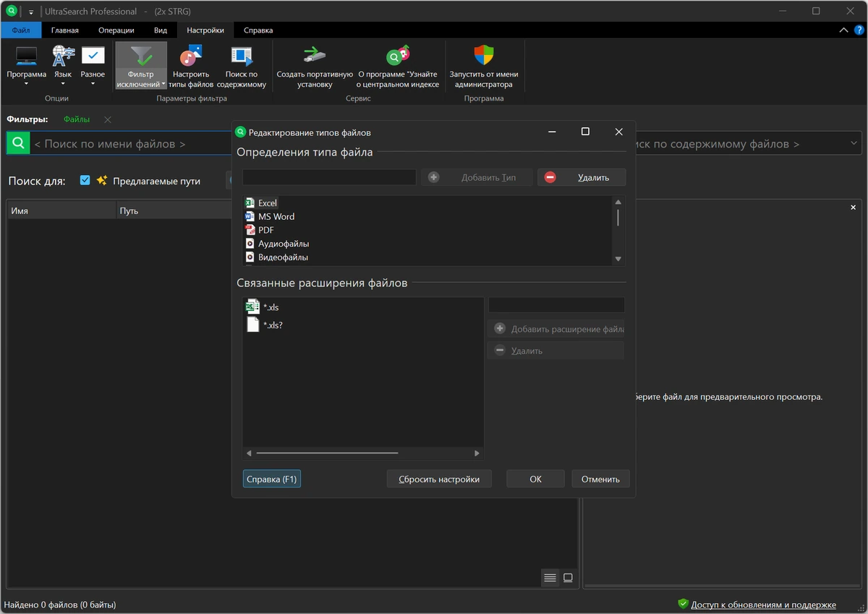Open the Программа options icon
This screenshot has width=868, height=614.
27,56
